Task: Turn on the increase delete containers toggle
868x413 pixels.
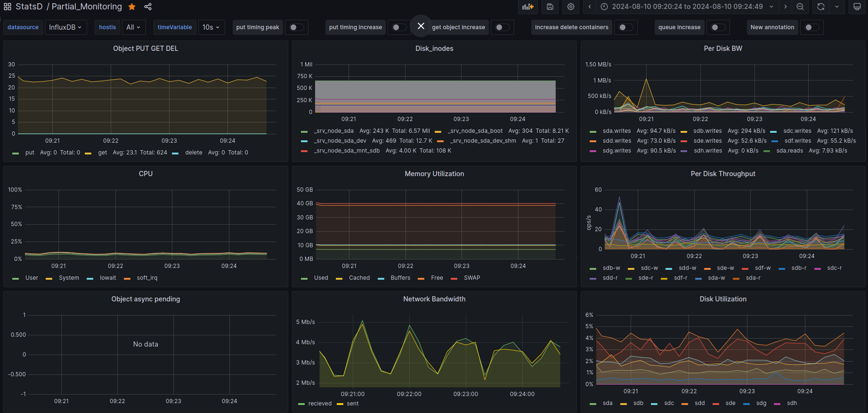Action: pos(625,27)
